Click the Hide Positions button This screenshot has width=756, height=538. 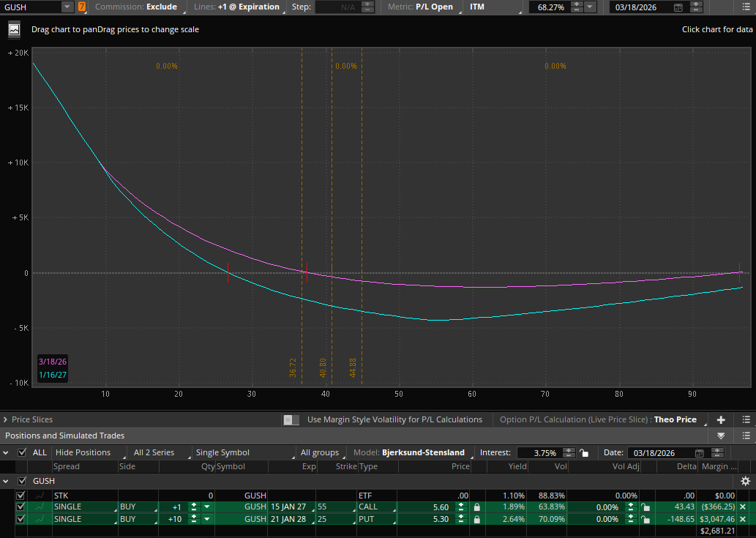coord(83,452)
